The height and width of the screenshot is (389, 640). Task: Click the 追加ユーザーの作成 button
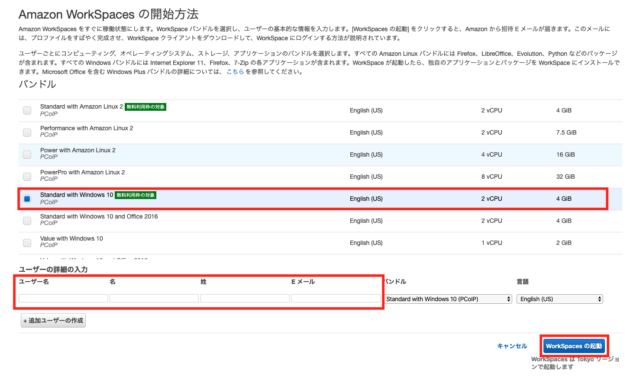coord(53,320)
